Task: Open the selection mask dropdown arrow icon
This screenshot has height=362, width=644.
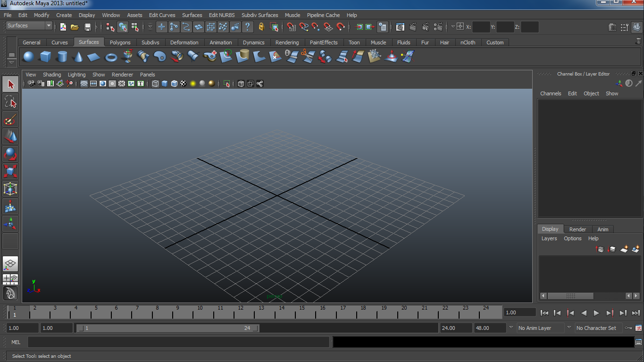Action: point(151,27)
